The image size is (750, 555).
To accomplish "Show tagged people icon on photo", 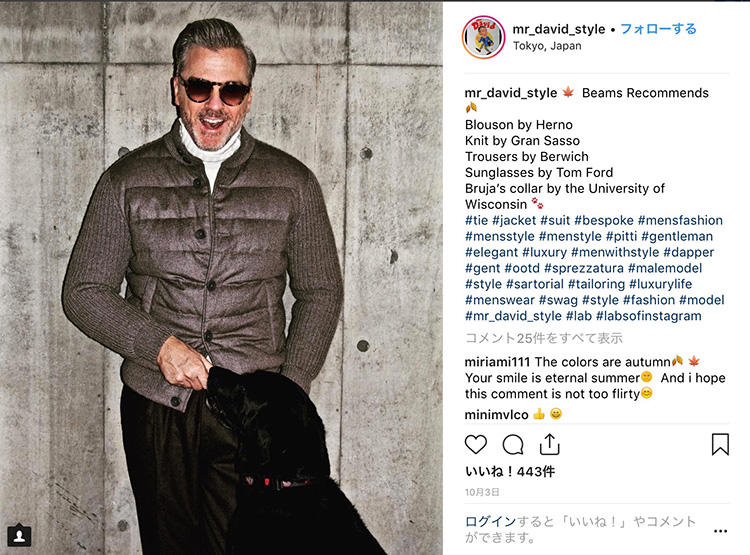I will click(19, 535).
